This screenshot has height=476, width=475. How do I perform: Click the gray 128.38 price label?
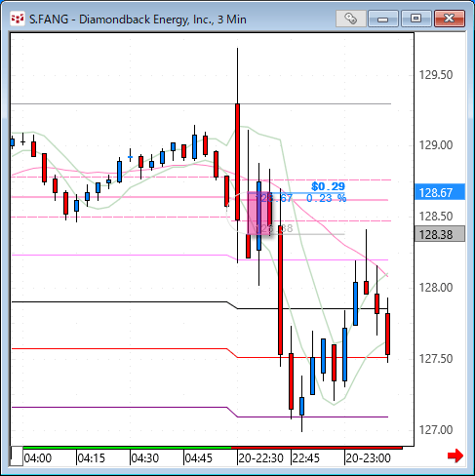tap(440, 234)
